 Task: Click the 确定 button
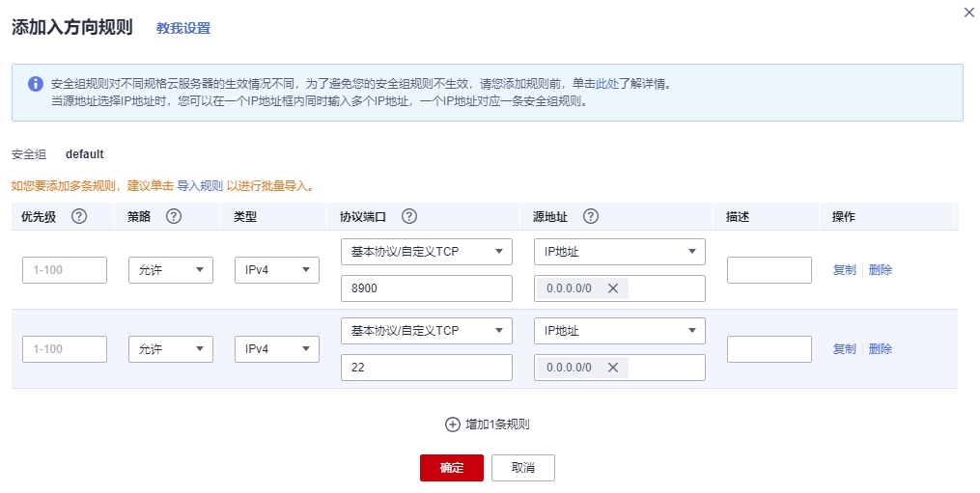click(452, 467)
